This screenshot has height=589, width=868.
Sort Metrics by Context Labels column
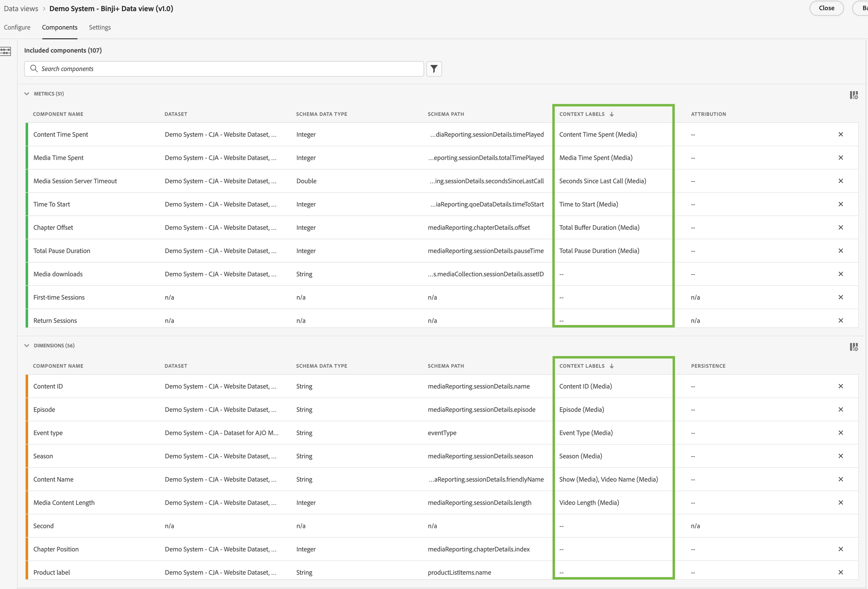[587, 114]
